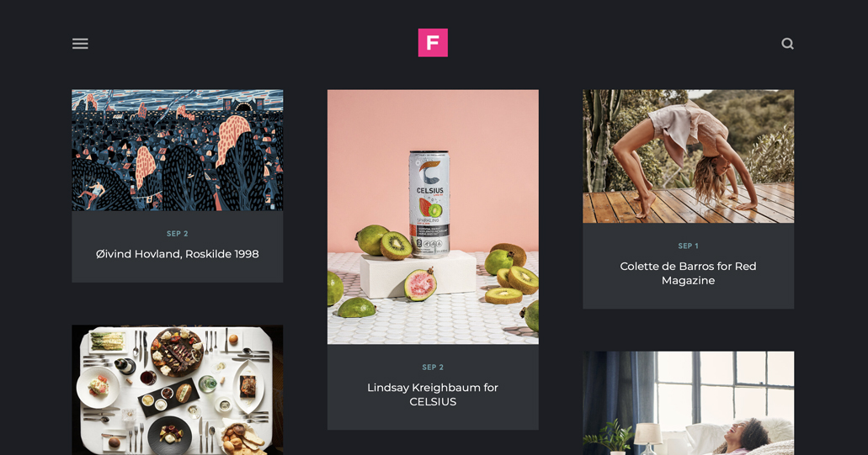
Task: Click the CELSIUS card caption panel
Action: coord(433,387)
